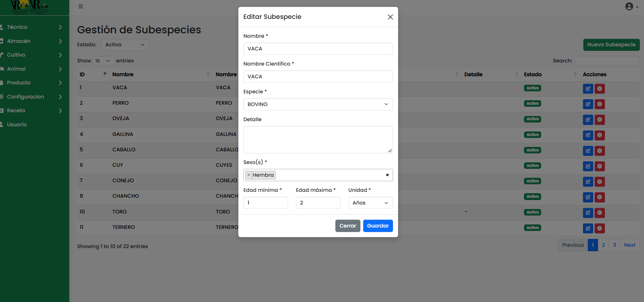The width and height of the screenshot is (644, 302).
Task: Click the Cerrar button
Action: pos(348,226)
